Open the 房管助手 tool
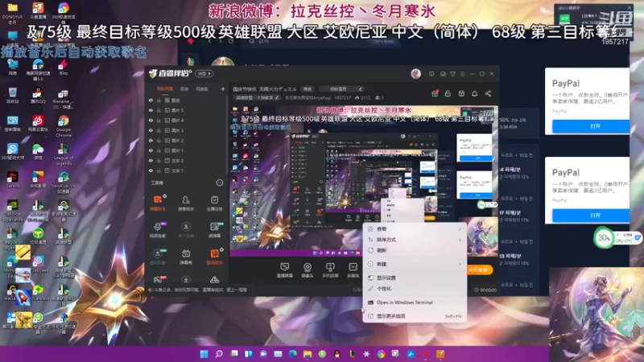The image size is (644, 362). pos(186,203)
